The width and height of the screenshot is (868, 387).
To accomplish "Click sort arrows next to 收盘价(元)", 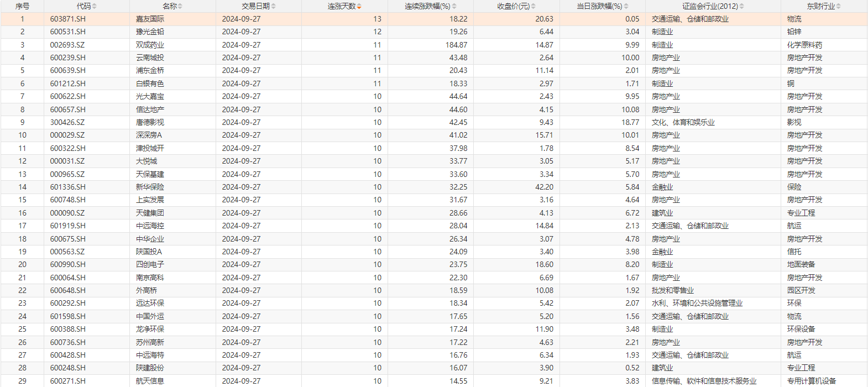I will (x=534, y=6).
